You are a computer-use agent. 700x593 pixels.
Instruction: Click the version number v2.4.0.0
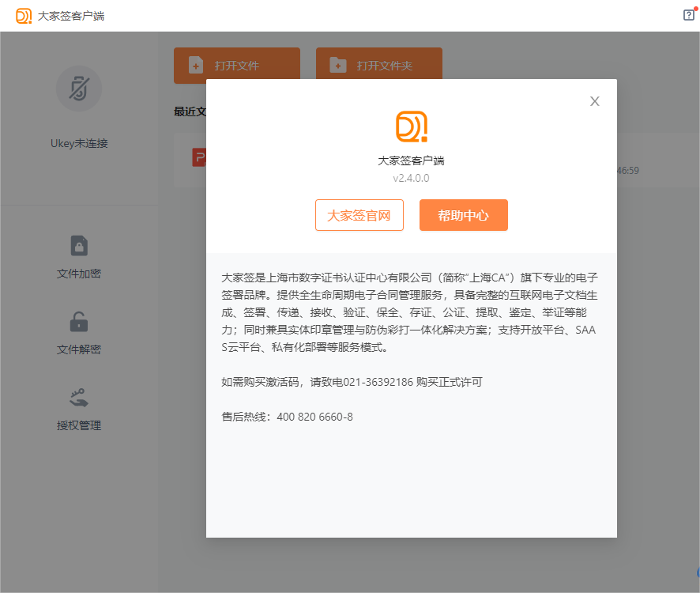(411, 178)
